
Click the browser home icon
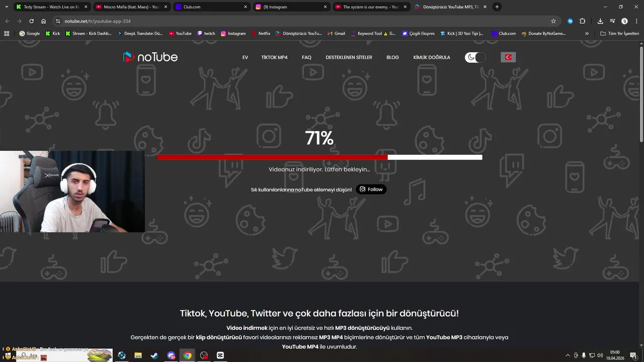click(43, 21)
